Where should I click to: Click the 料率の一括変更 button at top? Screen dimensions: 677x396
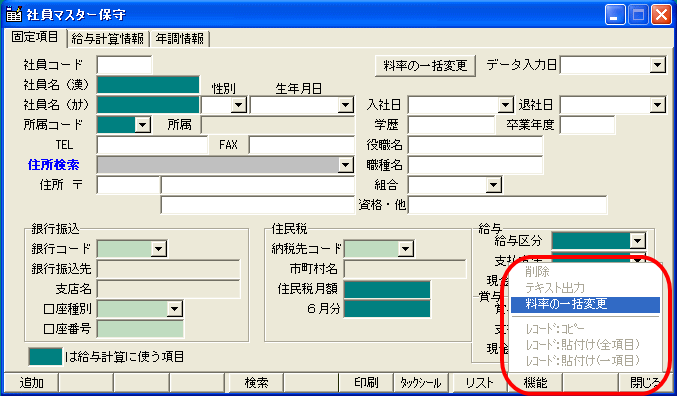point(425,66)
